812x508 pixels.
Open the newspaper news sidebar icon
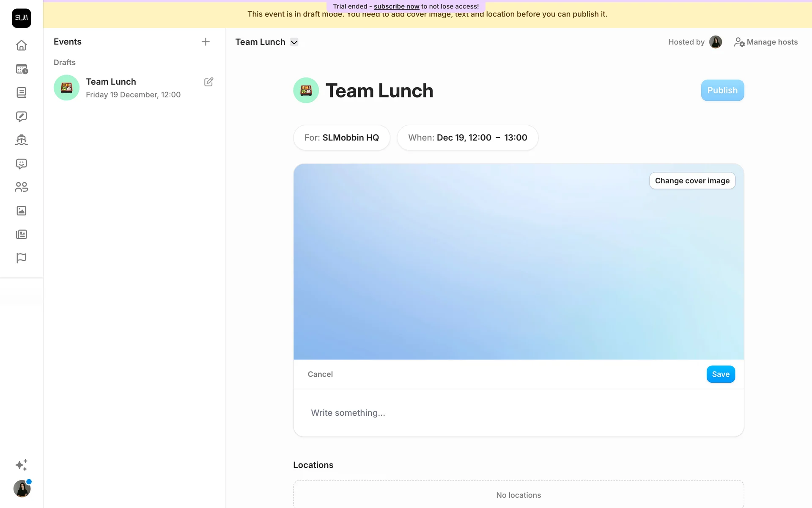coord(21,235)
